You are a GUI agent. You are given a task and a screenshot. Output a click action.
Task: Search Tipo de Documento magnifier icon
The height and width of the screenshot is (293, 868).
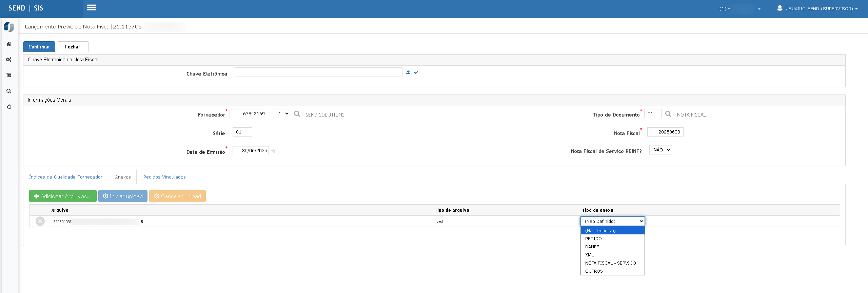pyautogui.click(x=668, y=114)
